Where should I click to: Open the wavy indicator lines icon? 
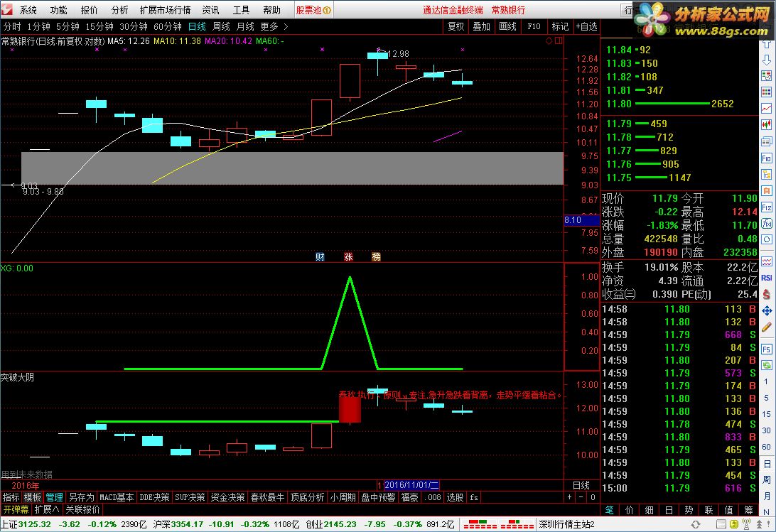coord(767,261)
